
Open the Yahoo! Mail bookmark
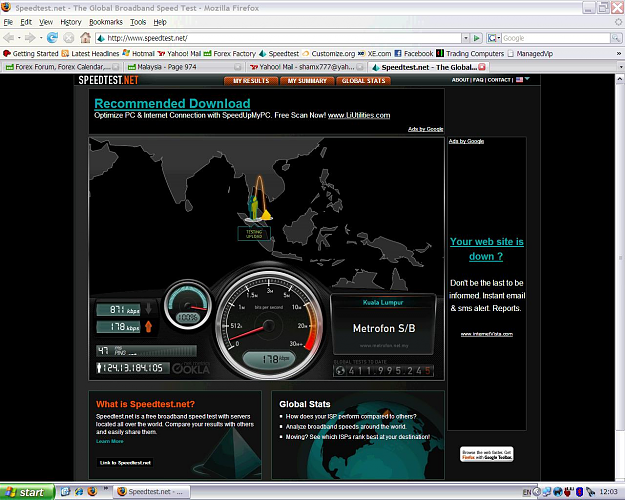click(179, 53)
